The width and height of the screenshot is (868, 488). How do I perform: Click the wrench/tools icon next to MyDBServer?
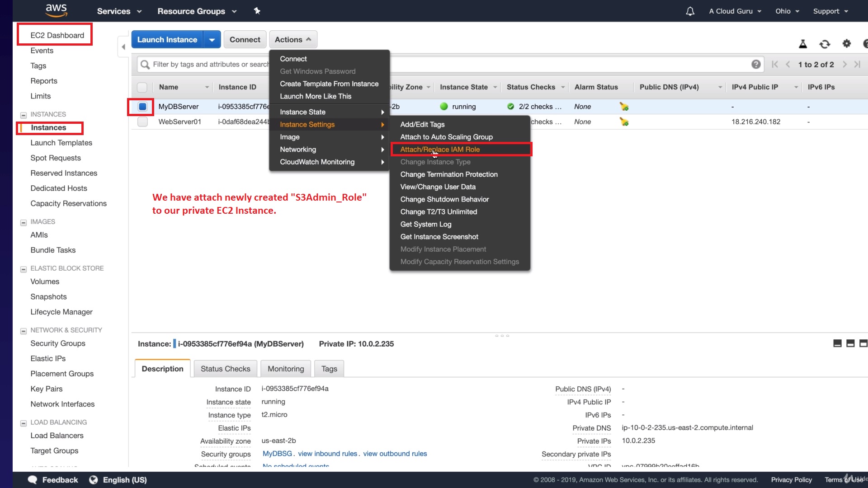tap(624, 106)
